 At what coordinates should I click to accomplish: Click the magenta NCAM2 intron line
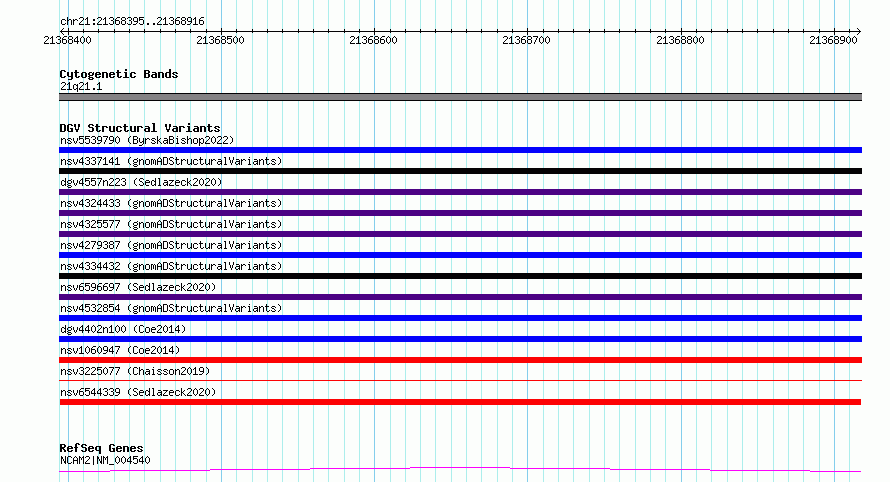pos(460,468)
